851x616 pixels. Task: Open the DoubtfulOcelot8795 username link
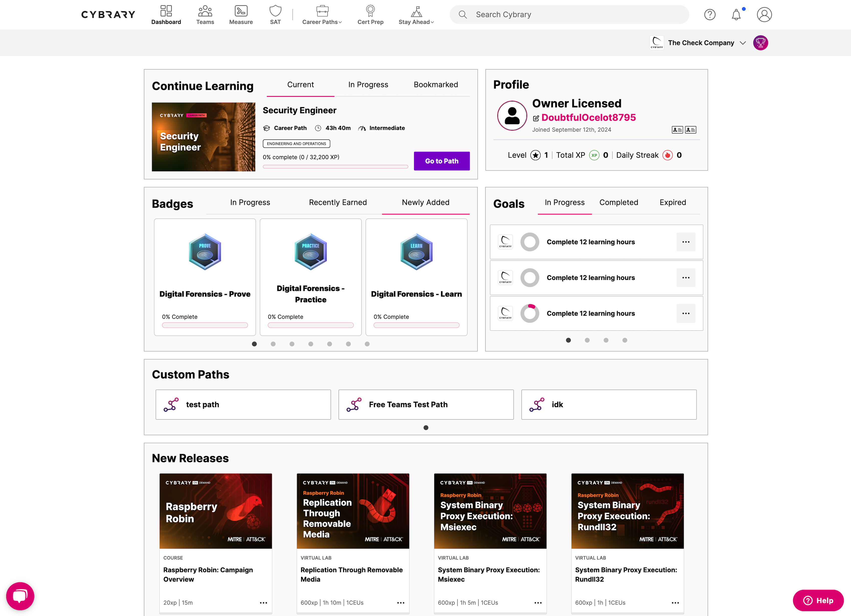pyautogui.click(x=588, y=117)
